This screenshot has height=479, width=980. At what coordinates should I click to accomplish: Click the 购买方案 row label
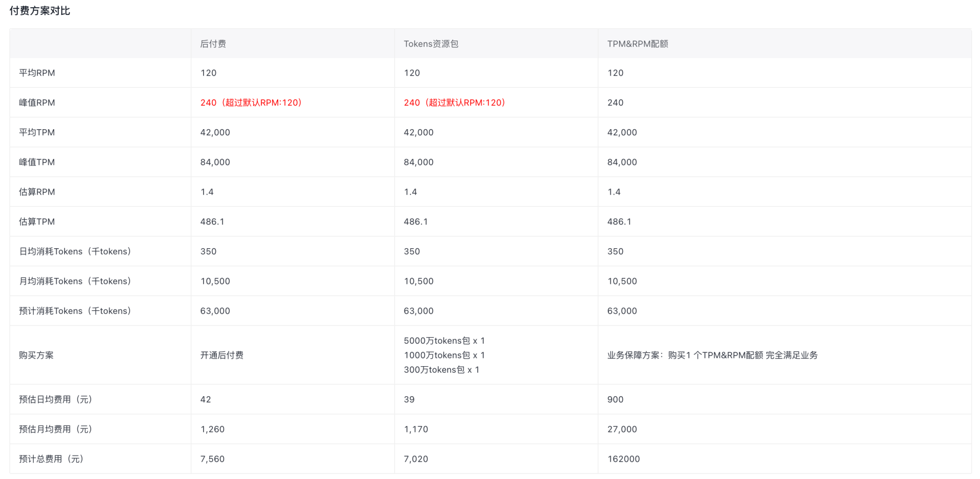[36, 355]
